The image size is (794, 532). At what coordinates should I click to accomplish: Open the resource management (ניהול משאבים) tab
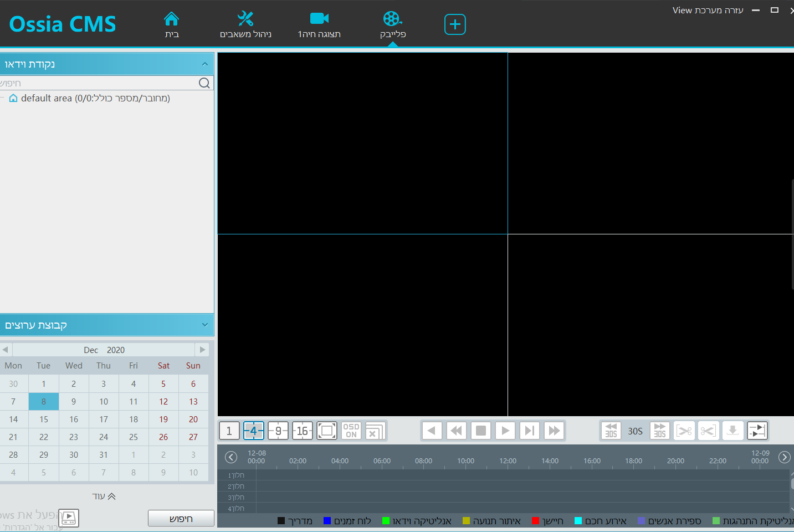(245, 24)
